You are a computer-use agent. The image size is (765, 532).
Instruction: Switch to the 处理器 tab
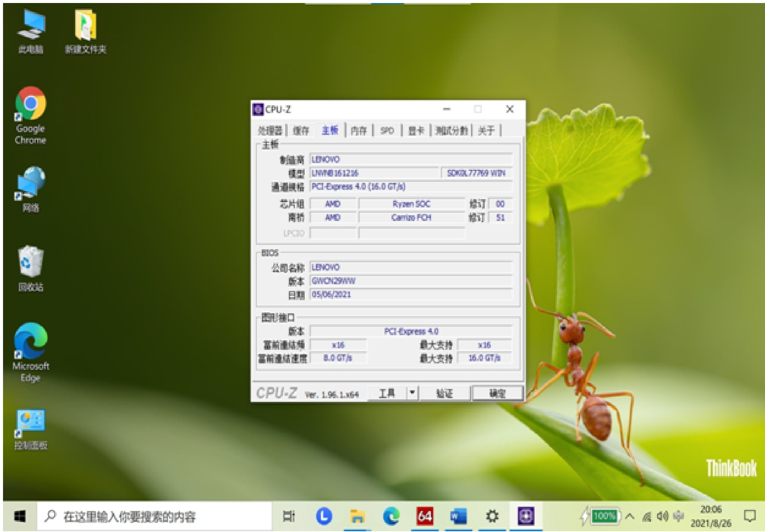[270, 130]
